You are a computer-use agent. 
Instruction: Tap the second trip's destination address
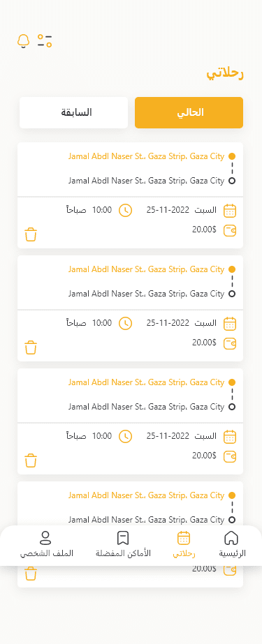point(147,294)
